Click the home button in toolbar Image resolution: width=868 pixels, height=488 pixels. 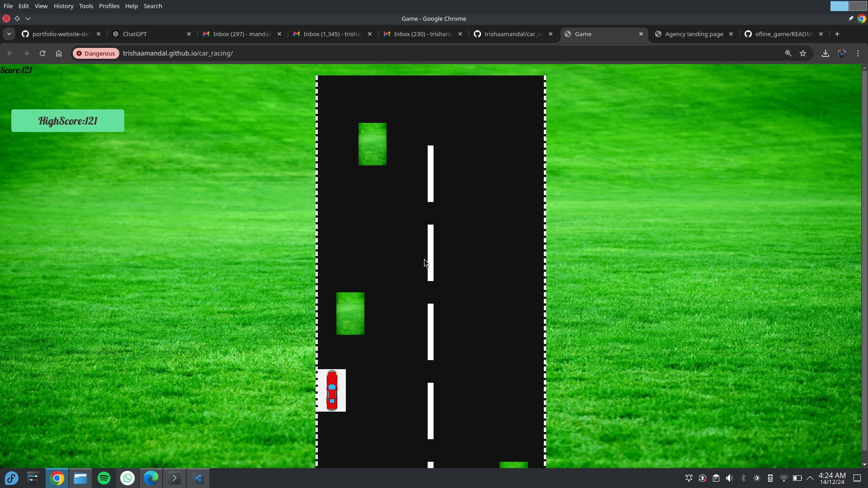(x=59, y=53)
